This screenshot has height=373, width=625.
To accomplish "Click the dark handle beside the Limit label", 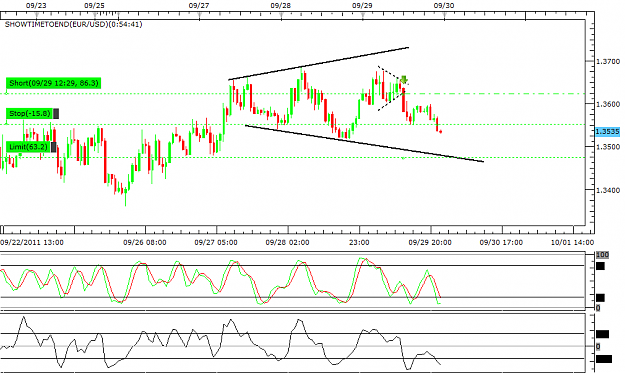I will [x=53, y=147].
